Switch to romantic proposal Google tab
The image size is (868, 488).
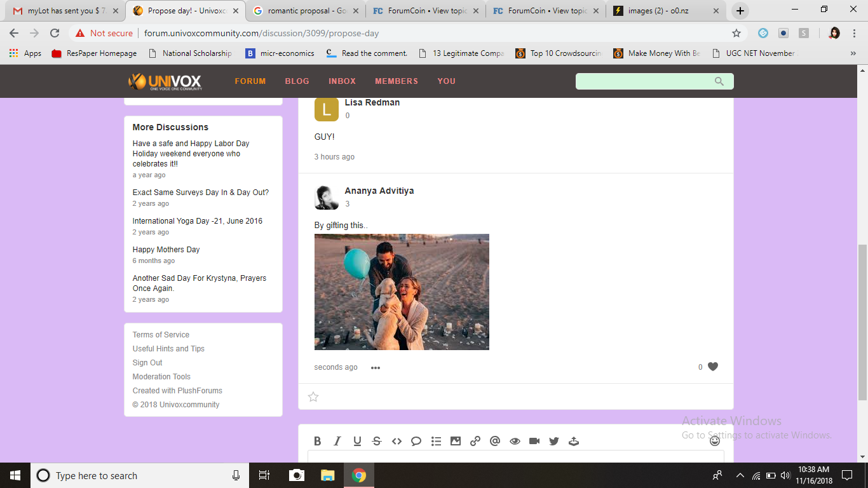pos(306,11)
